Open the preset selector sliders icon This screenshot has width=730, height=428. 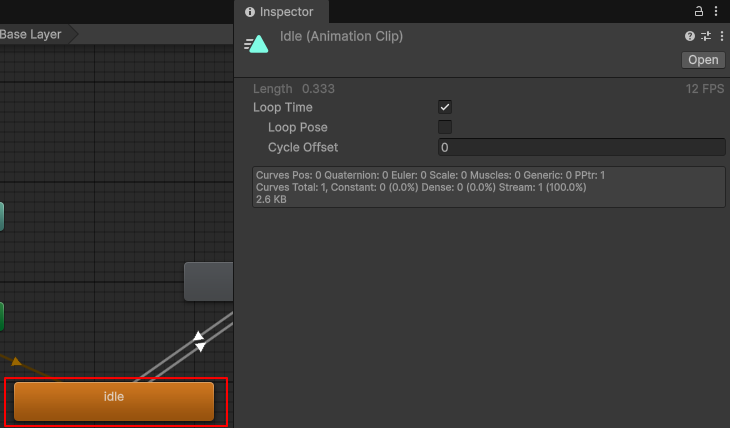point(705,36)
